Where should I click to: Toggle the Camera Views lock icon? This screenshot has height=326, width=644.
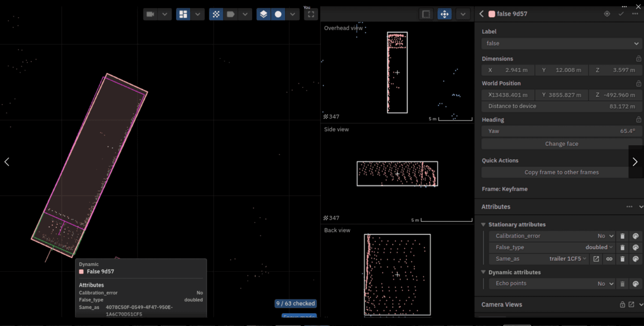click(622, 305)
